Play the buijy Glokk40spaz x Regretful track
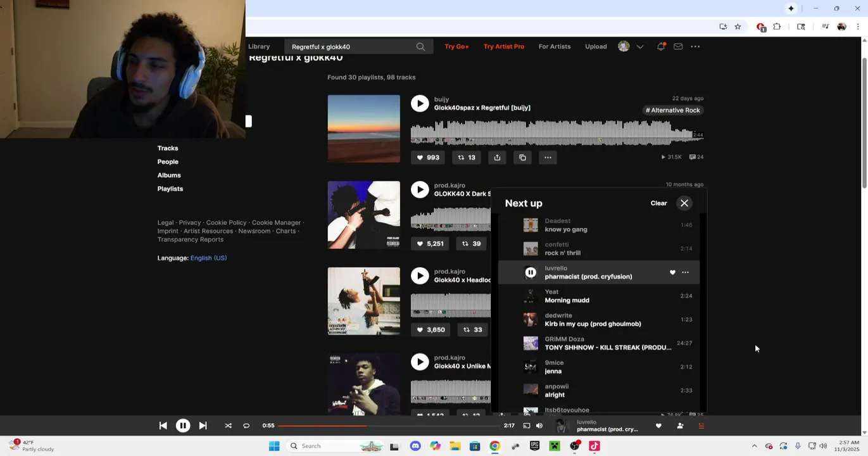 coord(420,103)
